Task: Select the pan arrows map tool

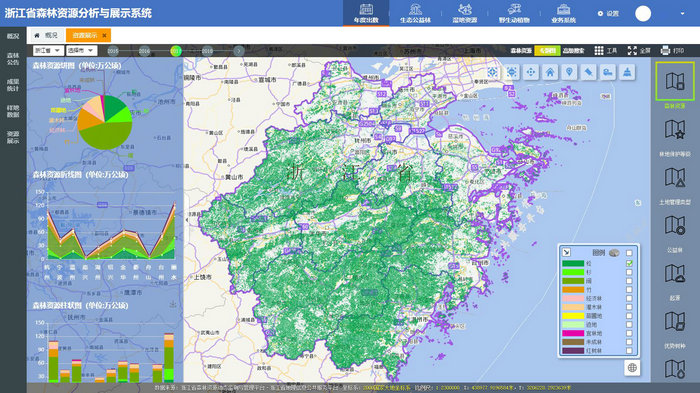Action: pyautogui.click(x=531, y=72)
